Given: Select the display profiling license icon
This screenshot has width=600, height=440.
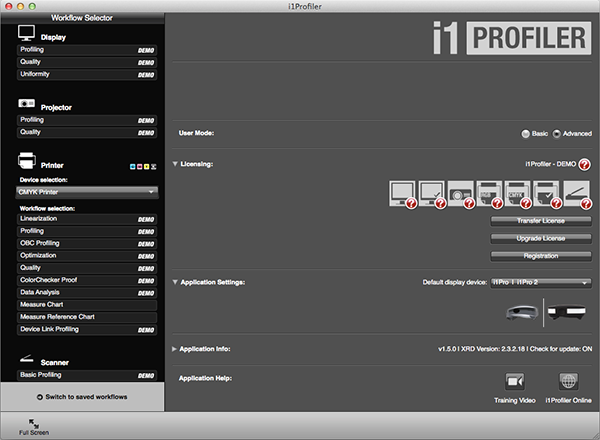Looking at the screenshot, I should coord(402,194).
